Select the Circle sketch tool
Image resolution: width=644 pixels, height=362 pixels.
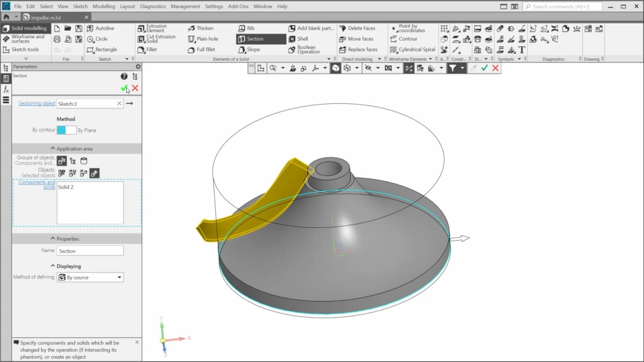96,39
